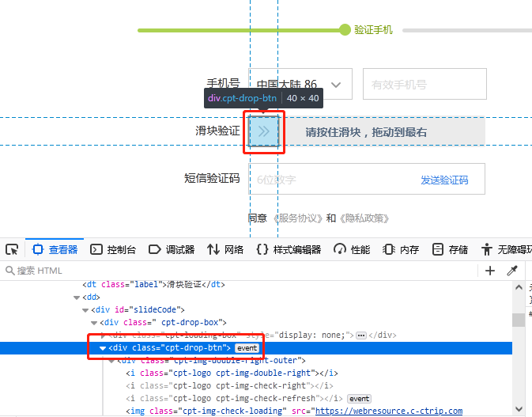Click the 验证手机 progress step dot
The height and width of the screenshot is (417, 532).
(x=345, y=30)
